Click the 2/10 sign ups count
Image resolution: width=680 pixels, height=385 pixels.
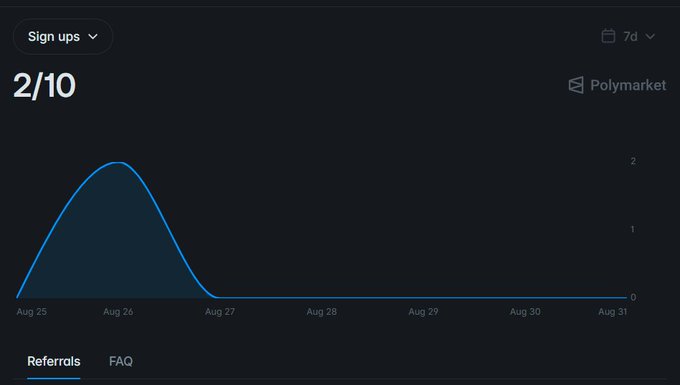point(44,85)
